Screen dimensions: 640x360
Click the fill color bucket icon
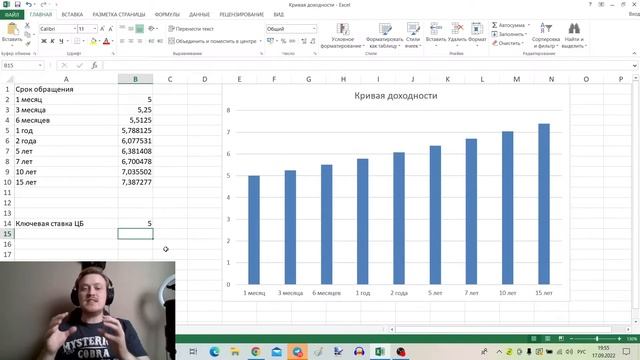tap(93, 41)
